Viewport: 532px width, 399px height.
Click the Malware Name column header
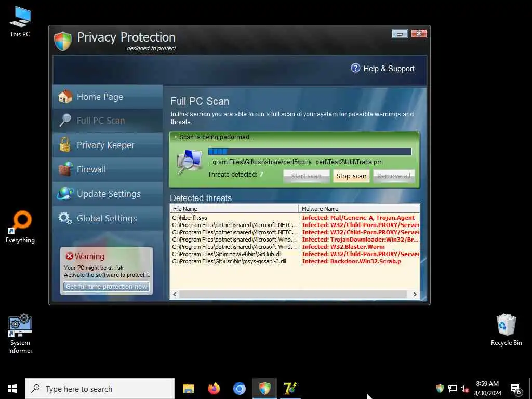360,209
